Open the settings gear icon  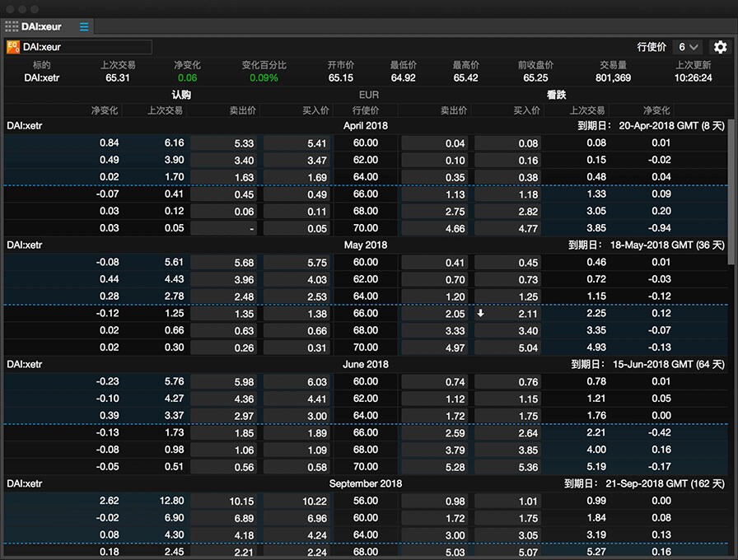pos(721,47)
